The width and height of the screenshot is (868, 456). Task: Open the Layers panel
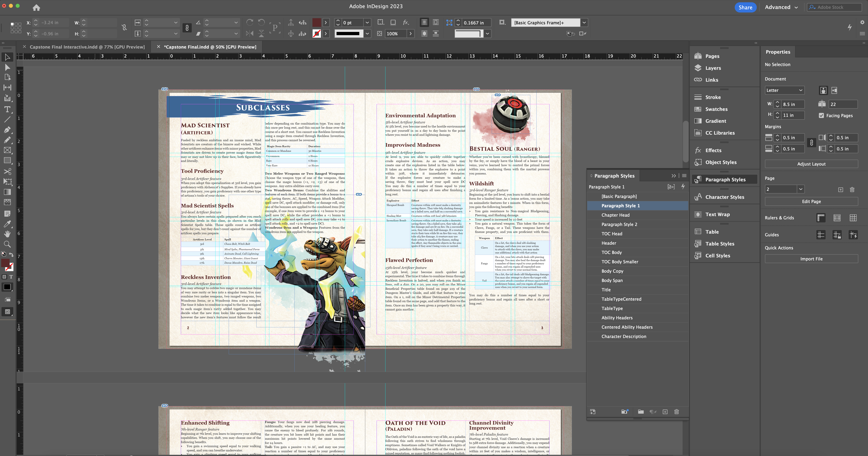[713, 68]
